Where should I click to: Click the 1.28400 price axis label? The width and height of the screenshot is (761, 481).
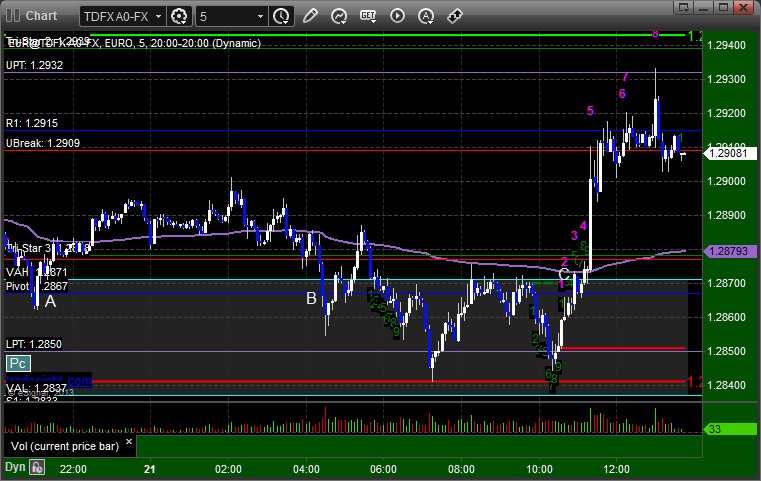pyautogui.click(x=727, y=385)
